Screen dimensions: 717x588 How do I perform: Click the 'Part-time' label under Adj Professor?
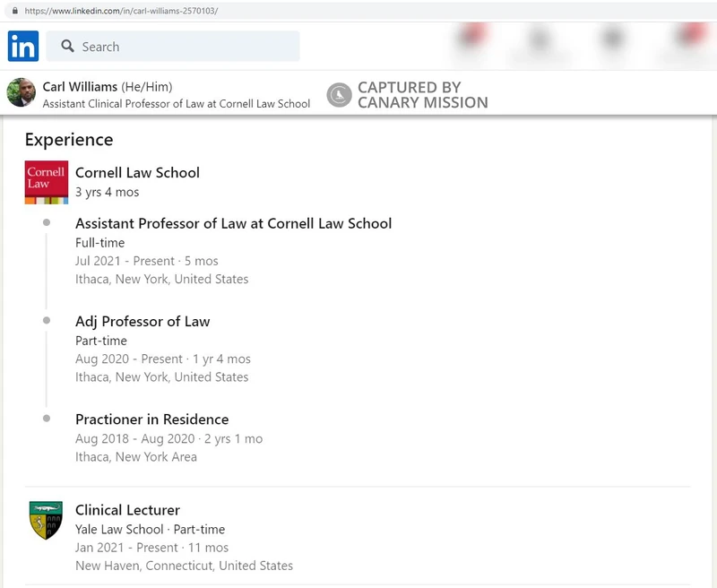tap(101, 342)
